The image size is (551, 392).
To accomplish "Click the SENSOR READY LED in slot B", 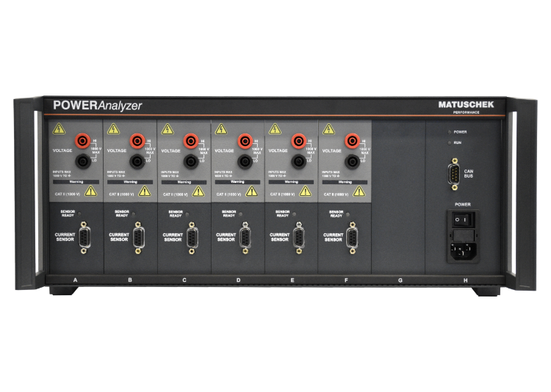I will click(x=134, y=214).
